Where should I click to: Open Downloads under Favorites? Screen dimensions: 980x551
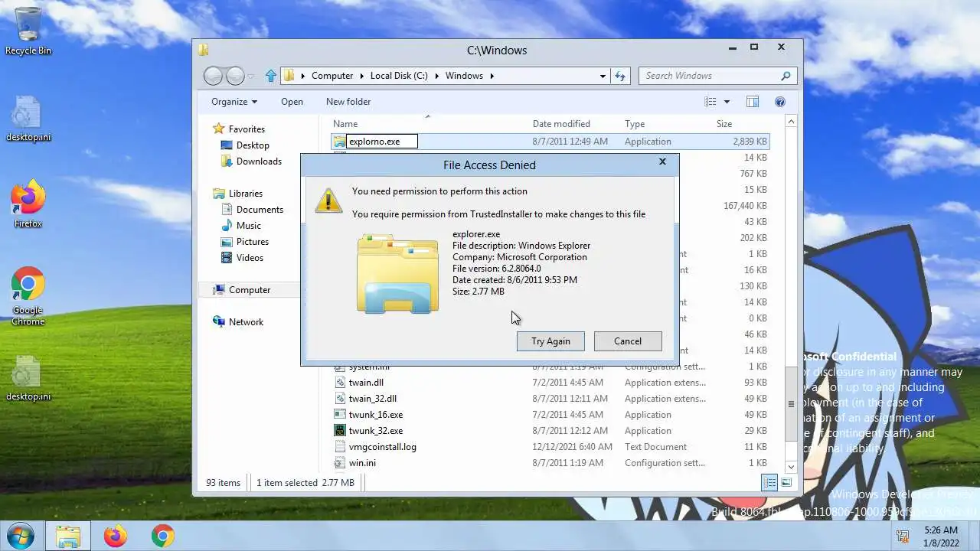pyautogui.click(x=259, y=161)
